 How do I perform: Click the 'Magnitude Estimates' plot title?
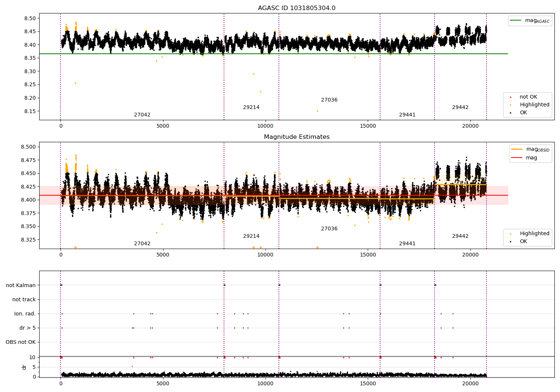click(296, 137)
